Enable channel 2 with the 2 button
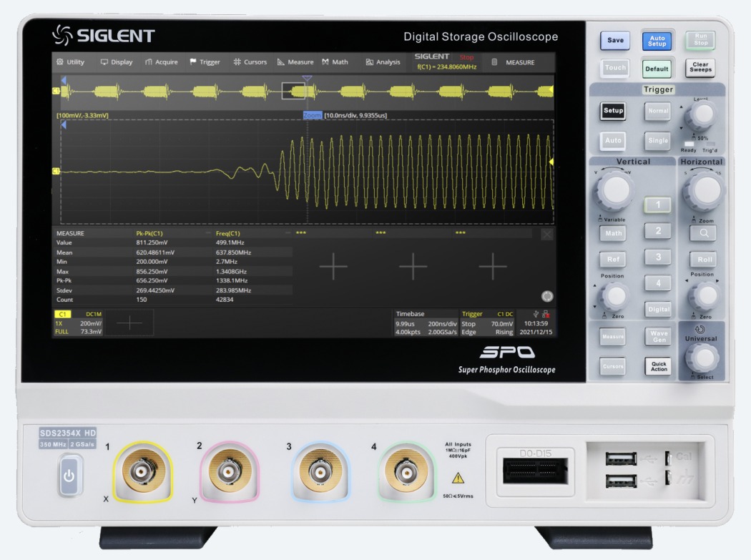 657,232
